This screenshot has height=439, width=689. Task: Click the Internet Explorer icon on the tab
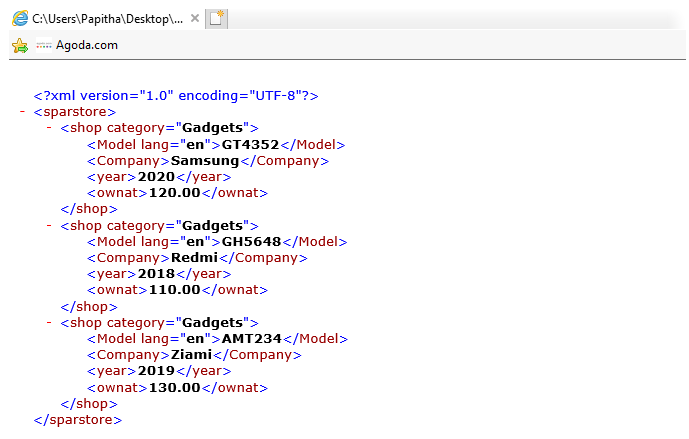(19, 19)
